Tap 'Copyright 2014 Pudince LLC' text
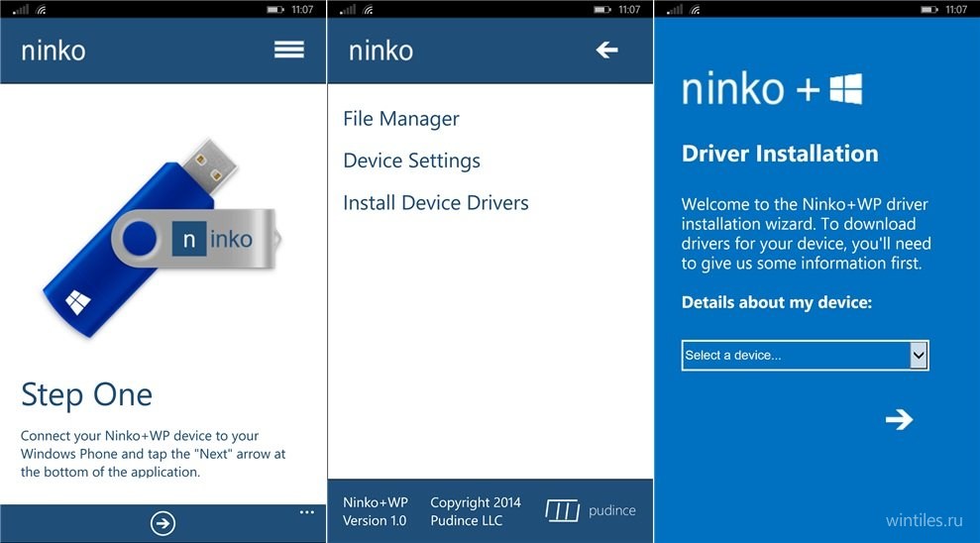Image resolution: width=980 pixels, height=543 pixels. pos(475,511)
